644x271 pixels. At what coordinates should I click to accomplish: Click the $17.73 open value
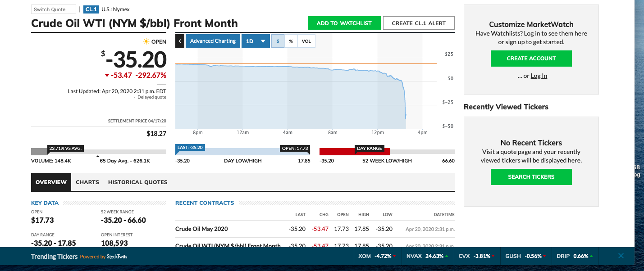(42, 220)
